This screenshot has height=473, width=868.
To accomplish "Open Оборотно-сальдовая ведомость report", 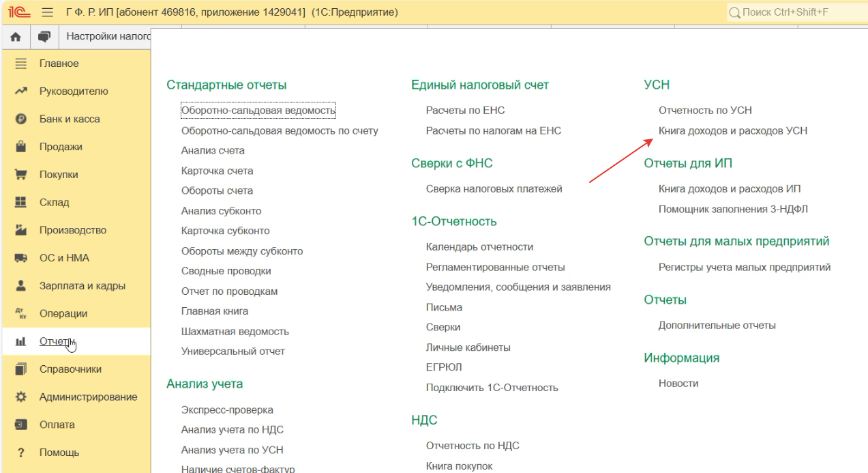I will click(258, 110).
